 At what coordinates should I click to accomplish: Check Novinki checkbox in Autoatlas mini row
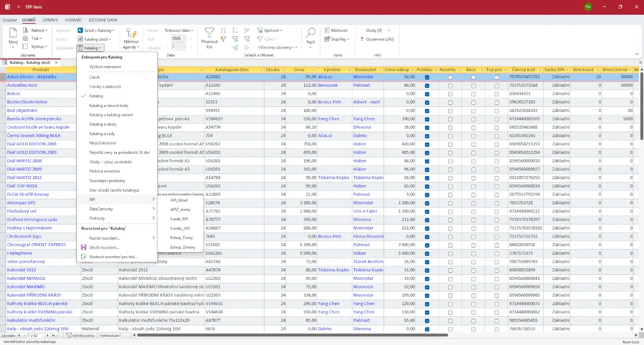click(x=450, y=86)
